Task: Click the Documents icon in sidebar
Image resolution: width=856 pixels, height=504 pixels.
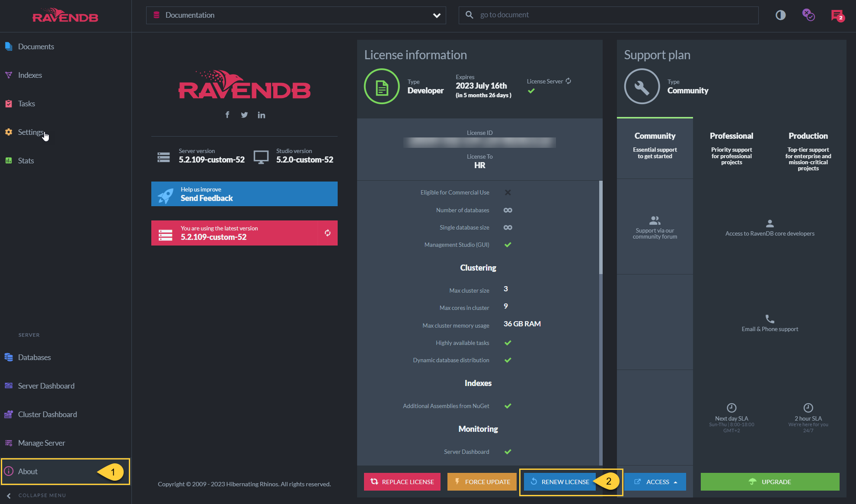Action: [9, 46]
